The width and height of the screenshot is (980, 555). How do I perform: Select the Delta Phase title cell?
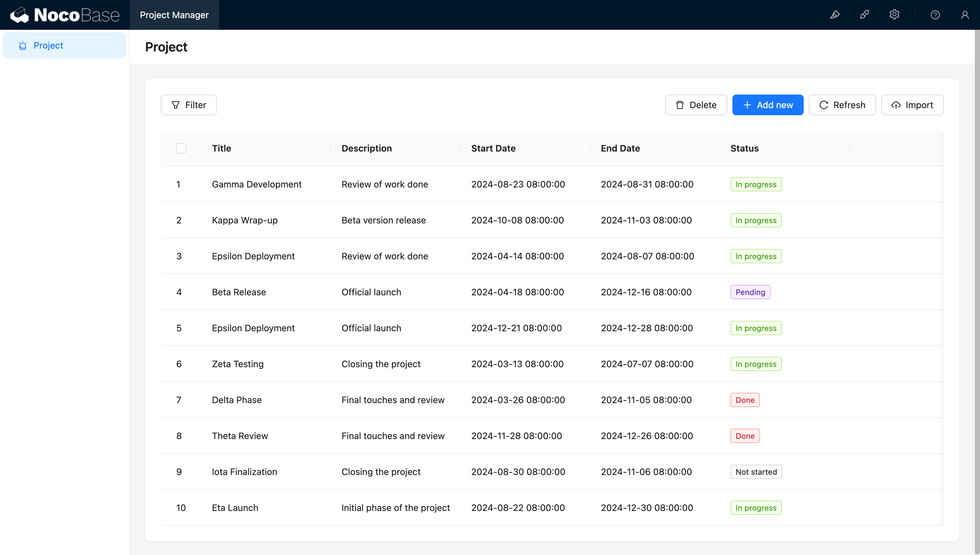[x=237, y=400]
